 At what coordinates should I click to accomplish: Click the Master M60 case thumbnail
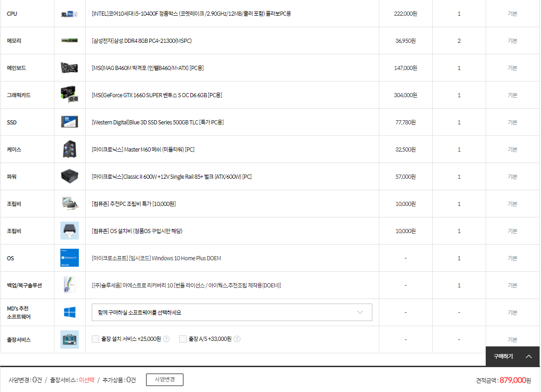click(69, 149)
